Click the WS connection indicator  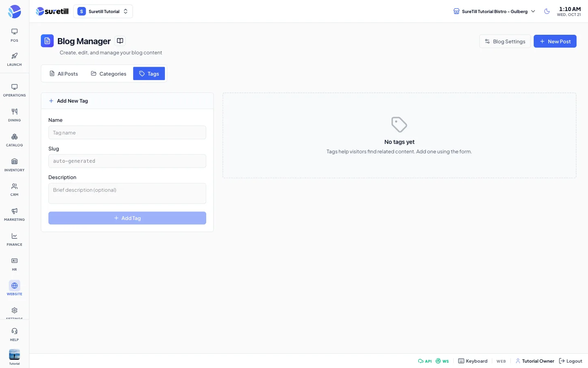pyautogui.click(x=442, y=361)
